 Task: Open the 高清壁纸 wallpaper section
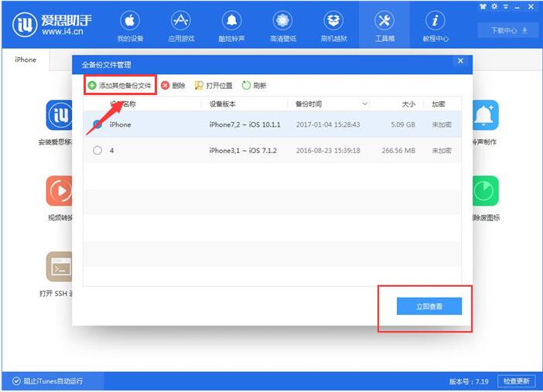click(x=283, y=26)
